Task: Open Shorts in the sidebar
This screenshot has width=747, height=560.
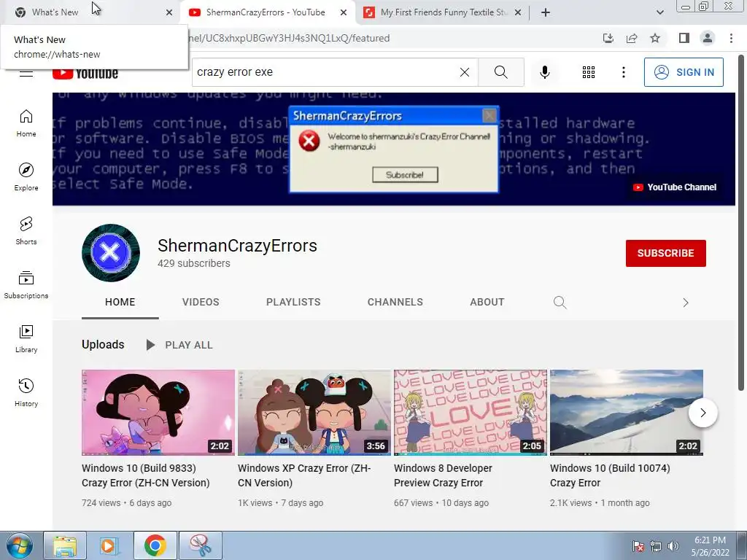Action: (x=26, y=230)
